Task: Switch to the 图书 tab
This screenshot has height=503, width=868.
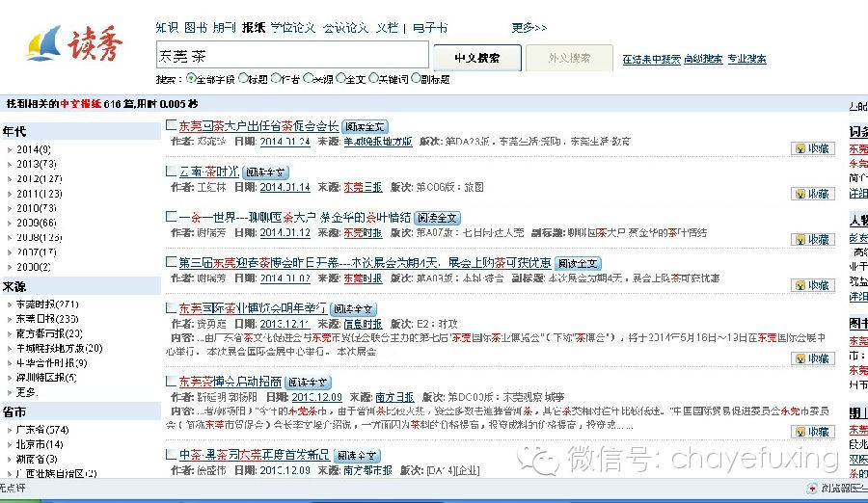Action: click(196, 28)
